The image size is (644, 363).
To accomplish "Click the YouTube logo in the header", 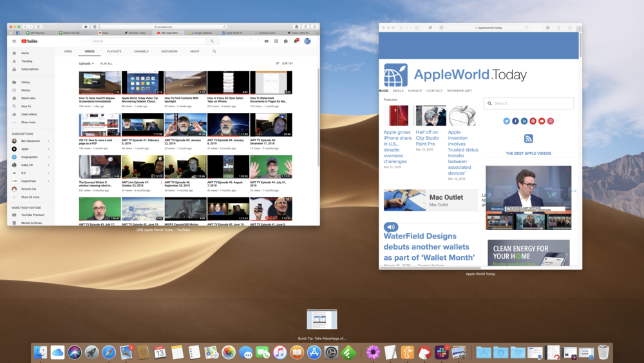I will [30, 41].
